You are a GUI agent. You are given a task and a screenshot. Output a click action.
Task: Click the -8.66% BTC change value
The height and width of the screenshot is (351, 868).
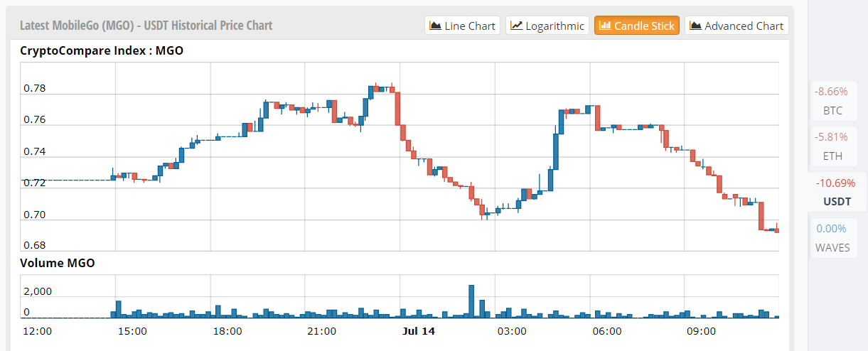click(832, 92)
